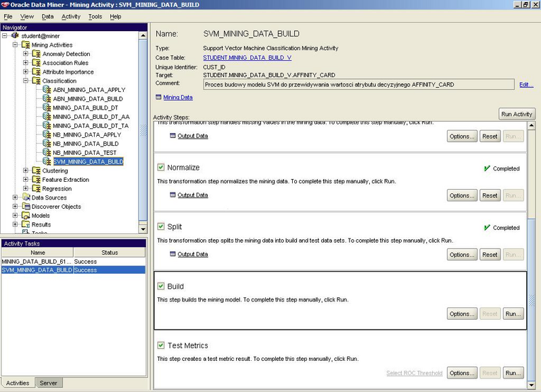The height and width of the screenshot is (392, 541).
Task: Click the Edit... comment link
Action: (x=526, y=84)
